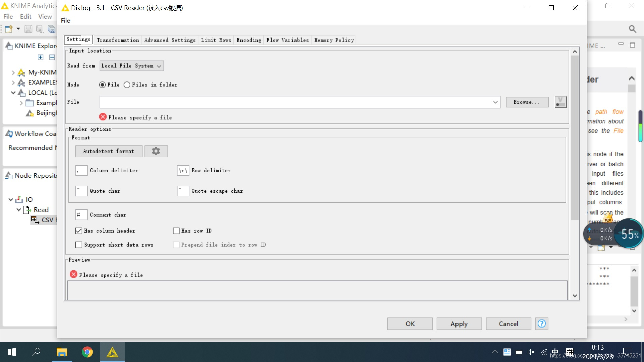Select the Files in folder radio button
This screenshot has height=362, width=644.
pyautogui.click(x=127, y=85)
